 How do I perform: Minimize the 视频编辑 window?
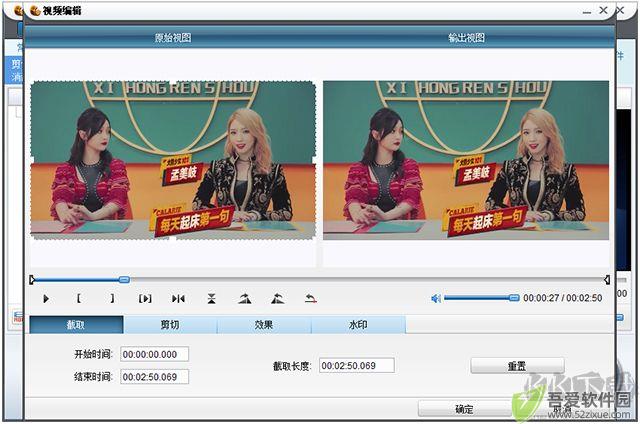pos(587,11)
